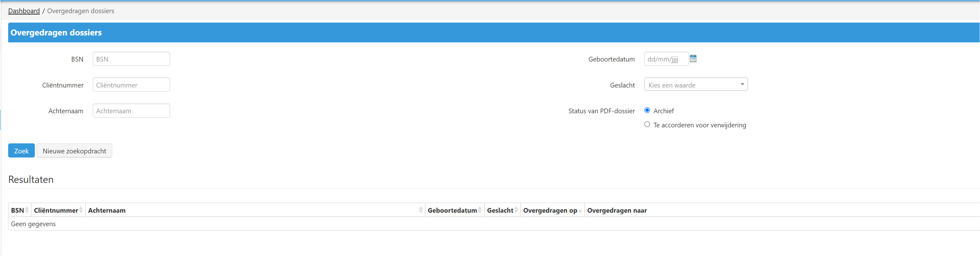
Task: Focus the BSN input field
Action: point(131,59)
